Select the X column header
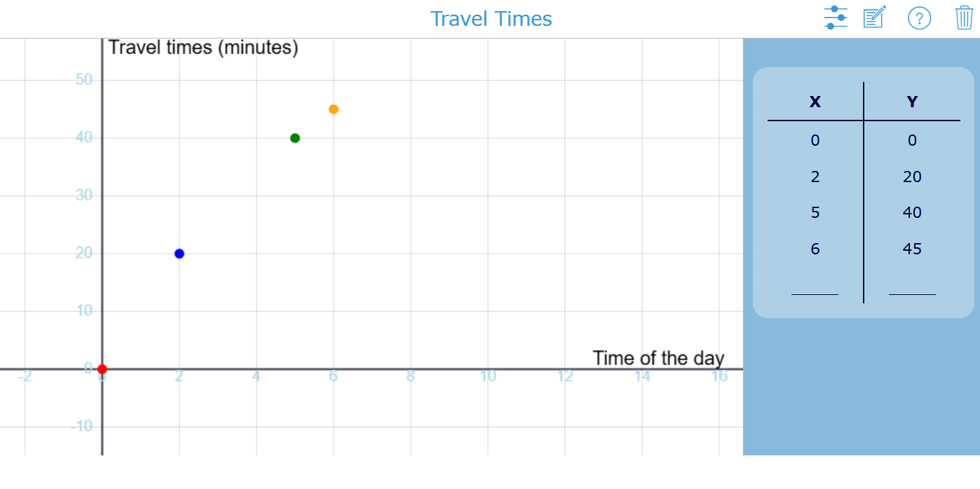 click(x=815, y=102)
